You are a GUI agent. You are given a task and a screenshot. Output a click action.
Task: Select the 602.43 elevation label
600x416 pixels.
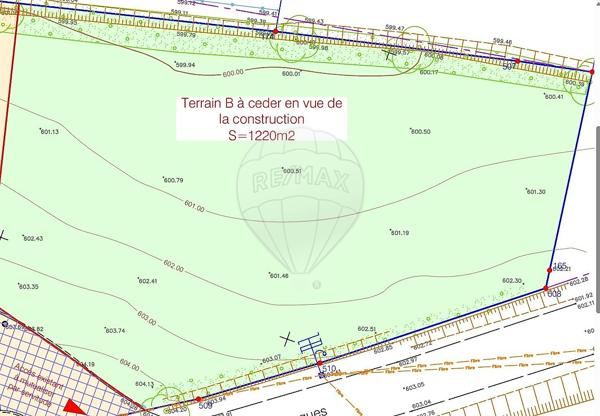click(33, 239)
